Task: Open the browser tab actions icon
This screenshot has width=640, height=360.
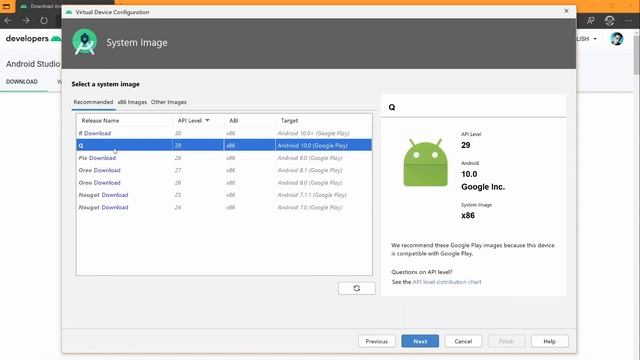Action: 7,6
